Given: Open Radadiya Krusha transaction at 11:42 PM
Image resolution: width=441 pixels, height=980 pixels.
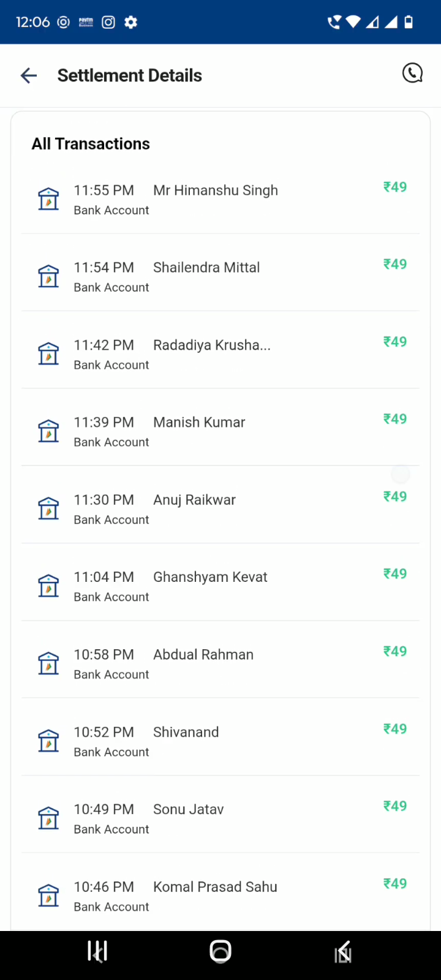Looking at the screenshot, I should pyautogui.click(x=211, y=345).
